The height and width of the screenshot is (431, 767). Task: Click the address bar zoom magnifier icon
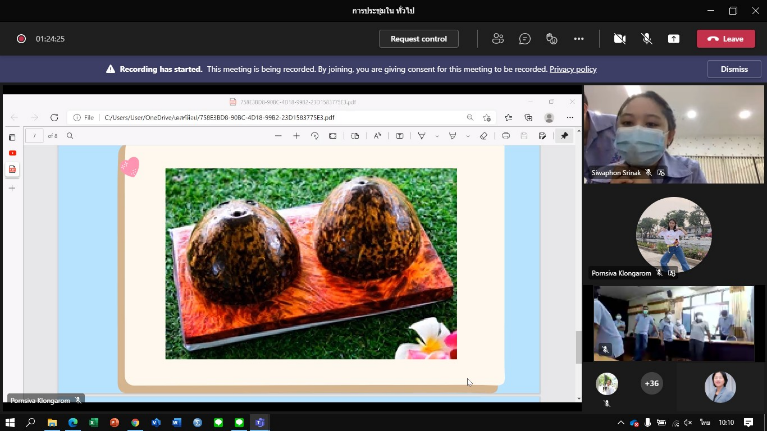470,117
